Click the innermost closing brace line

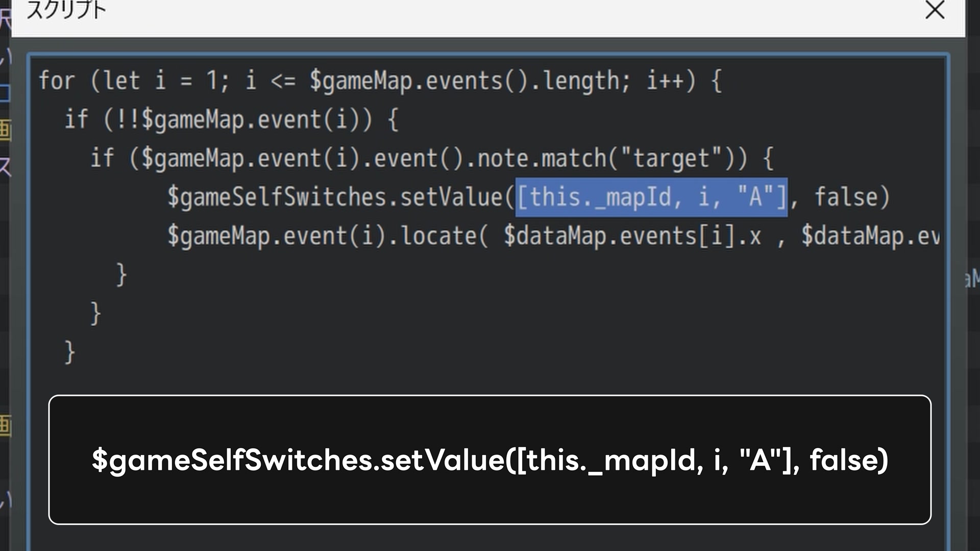pyautogui.click(x=121, y=275)
